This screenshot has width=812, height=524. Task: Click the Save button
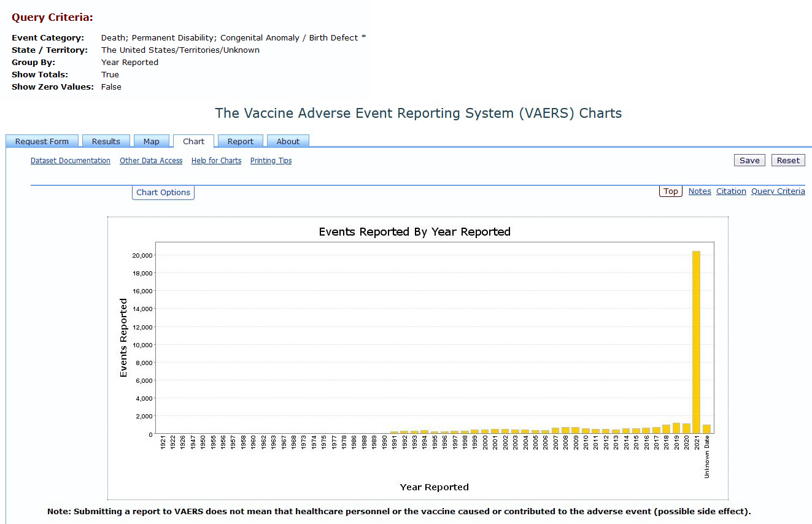click(749, 160)
